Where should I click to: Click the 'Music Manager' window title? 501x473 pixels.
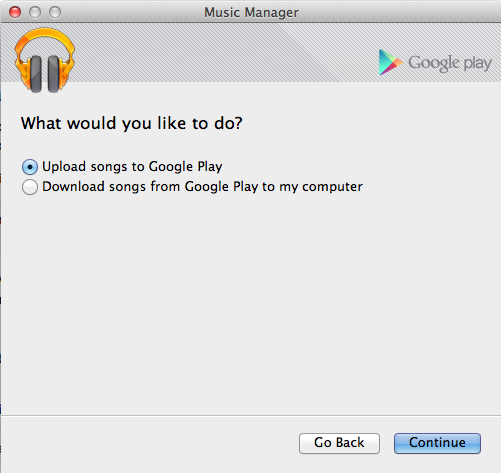251,13
